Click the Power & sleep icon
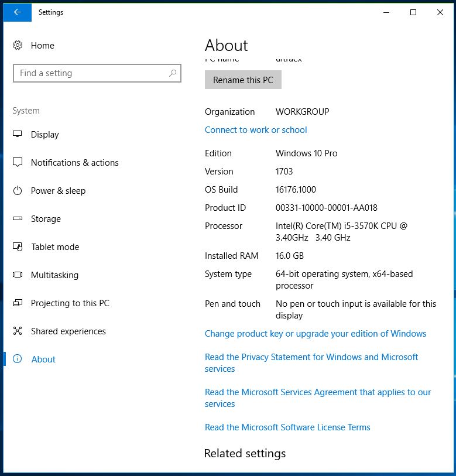 click(x=18, y=190)
